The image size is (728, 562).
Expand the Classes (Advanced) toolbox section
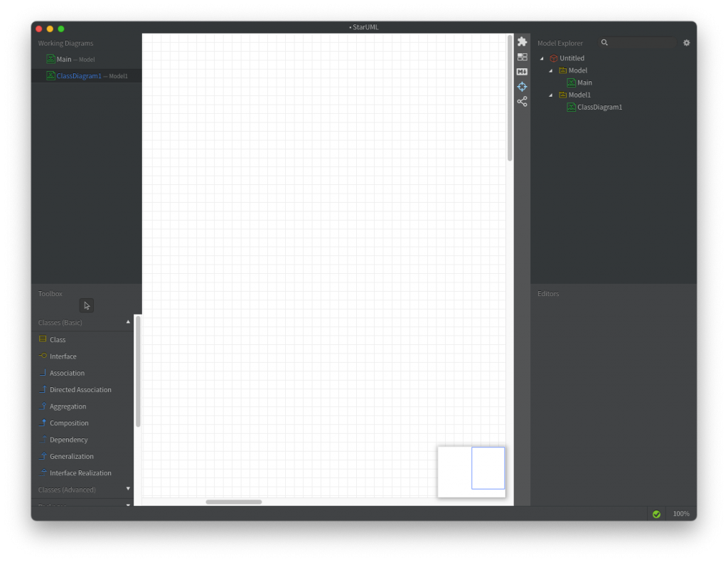coord(128,489)
